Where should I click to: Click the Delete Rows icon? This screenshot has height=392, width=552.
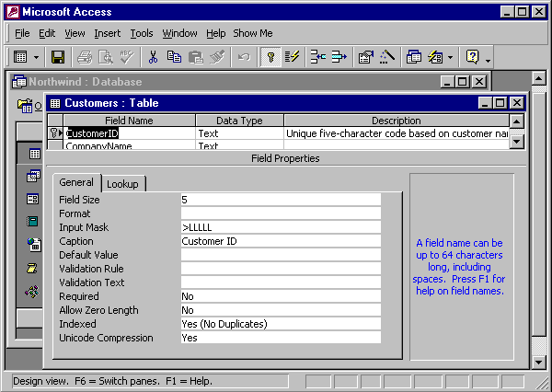click(339, 57)
